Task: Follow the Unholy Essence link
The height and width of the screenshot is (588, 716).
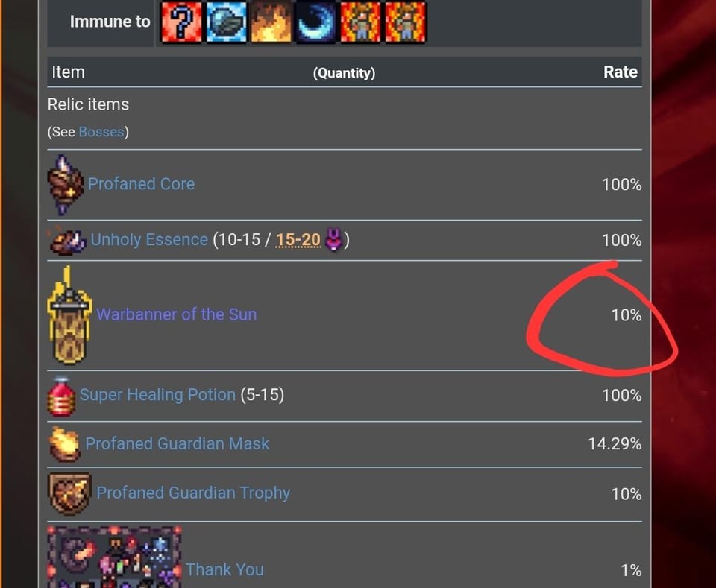Action: coord(149,240)
